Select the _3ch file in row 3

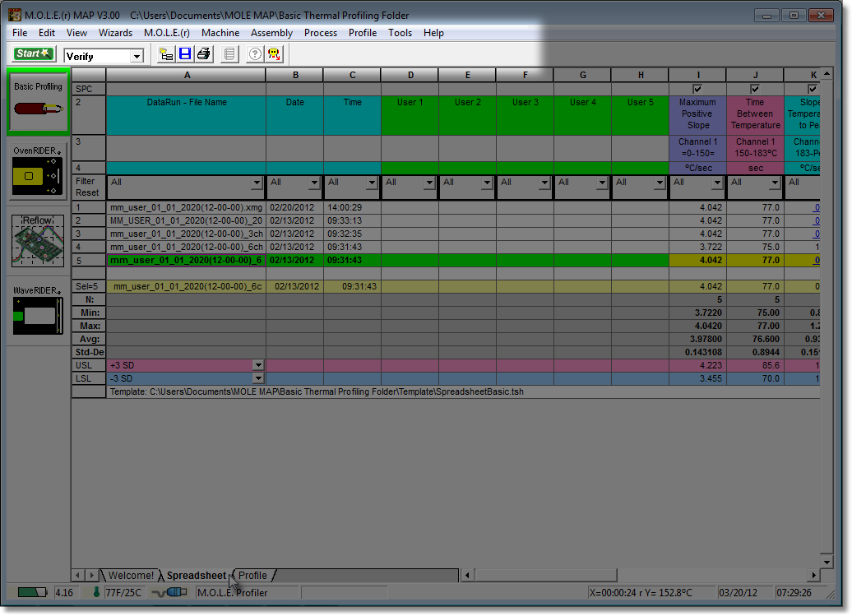(187, 234)
